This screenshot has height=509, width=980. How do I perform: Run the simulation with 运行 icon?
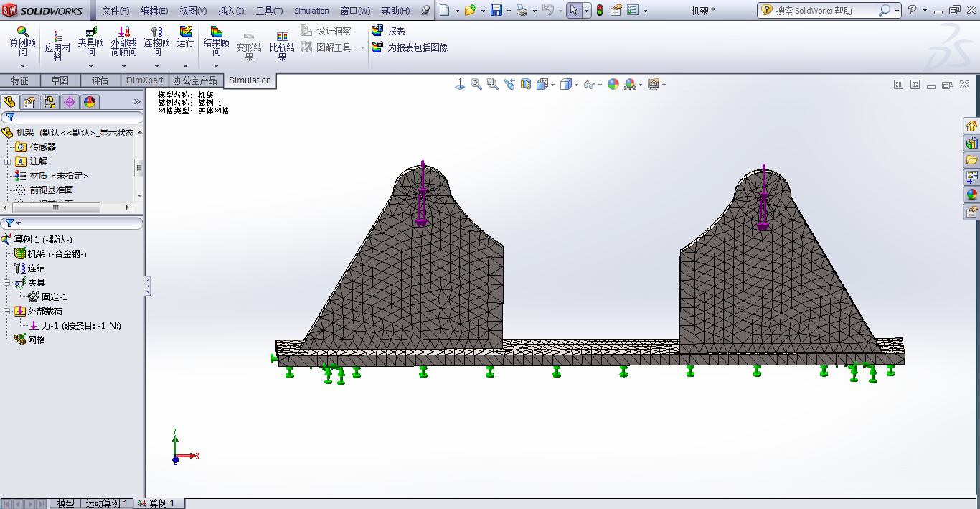tap(186, 37)
